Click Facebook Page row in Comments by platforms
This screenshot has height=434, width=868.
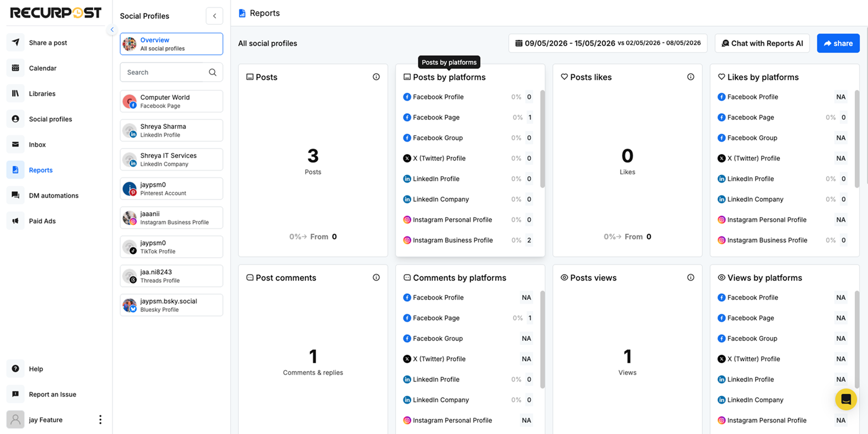[x=468, y=318]
